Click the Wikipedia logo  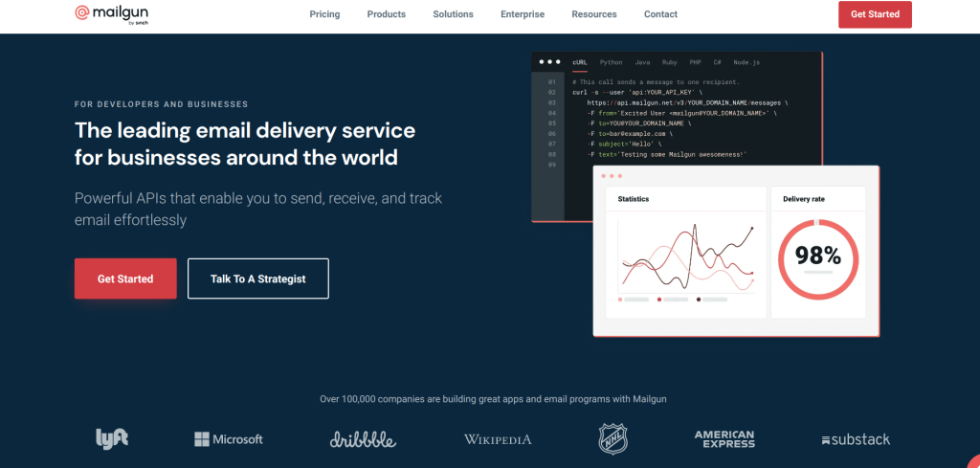[x=498, y=439]
